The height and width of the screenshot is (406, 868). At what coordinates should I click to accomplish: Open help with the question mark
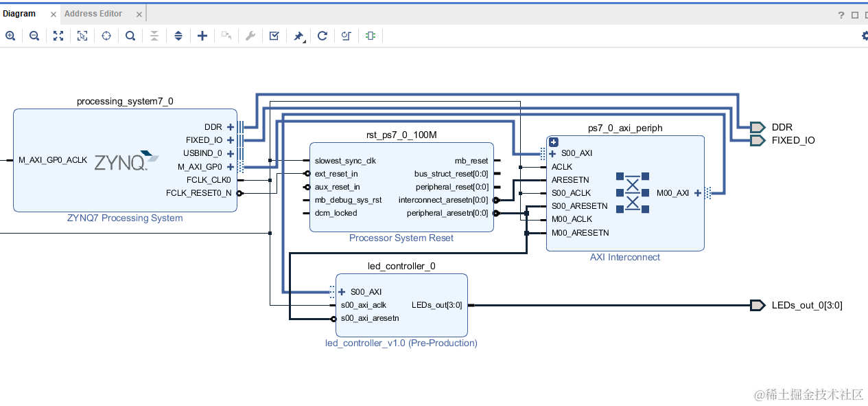pos(841,15)
